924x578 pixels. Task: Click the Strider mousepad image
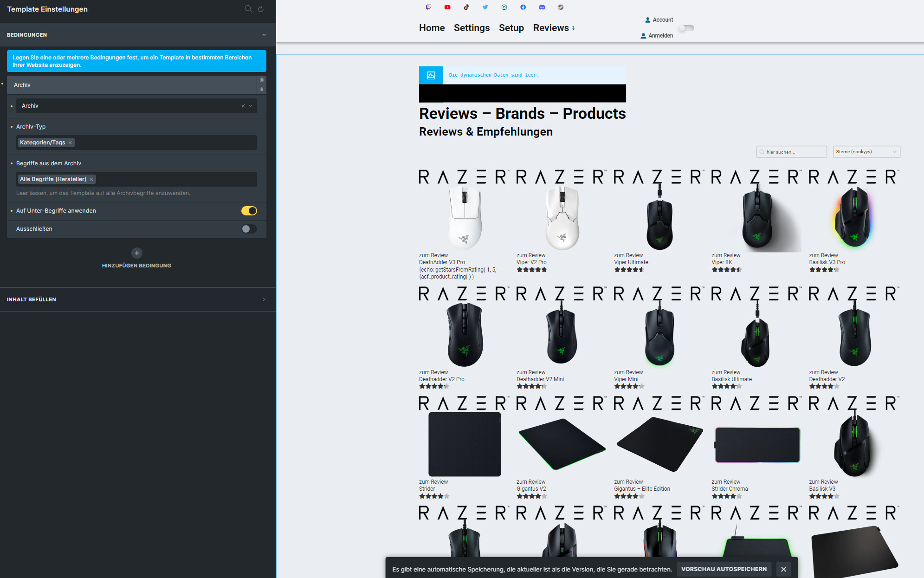465,444
